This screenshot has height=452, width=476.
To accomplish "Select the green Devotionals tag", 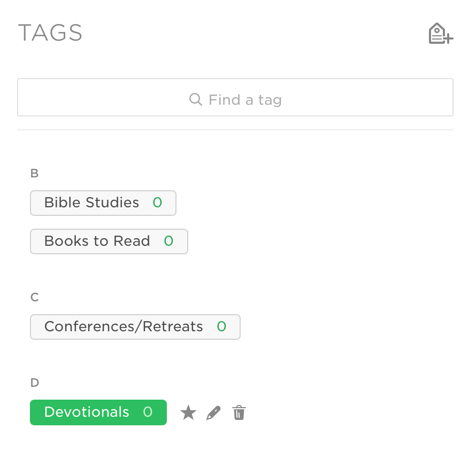I will click(x=87, y=412).
